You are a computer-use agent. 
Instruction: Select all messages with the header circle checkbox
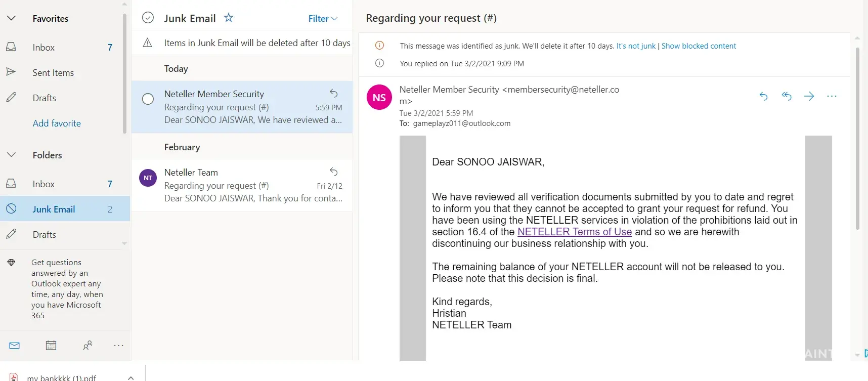pos(148,18)
